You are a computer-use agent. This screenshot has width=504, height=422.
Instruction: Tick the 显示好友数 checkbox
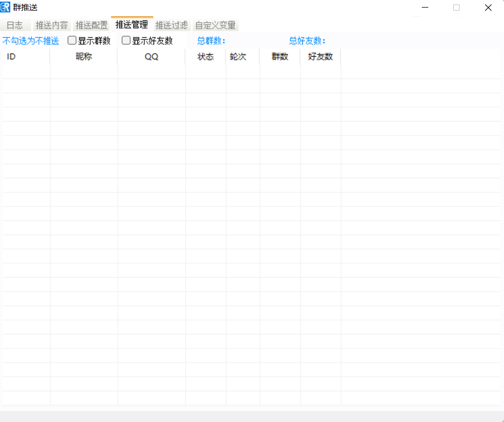(x=126, y=41)
